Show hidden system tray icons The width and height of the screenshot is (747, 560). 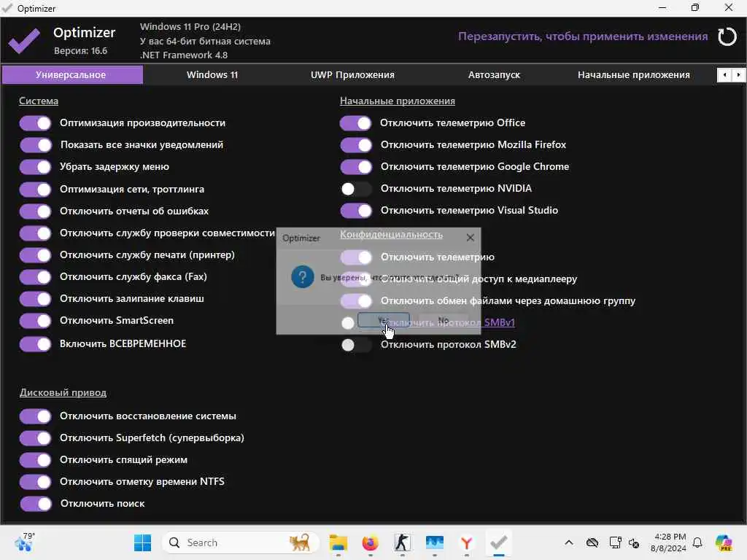(569, 542)
